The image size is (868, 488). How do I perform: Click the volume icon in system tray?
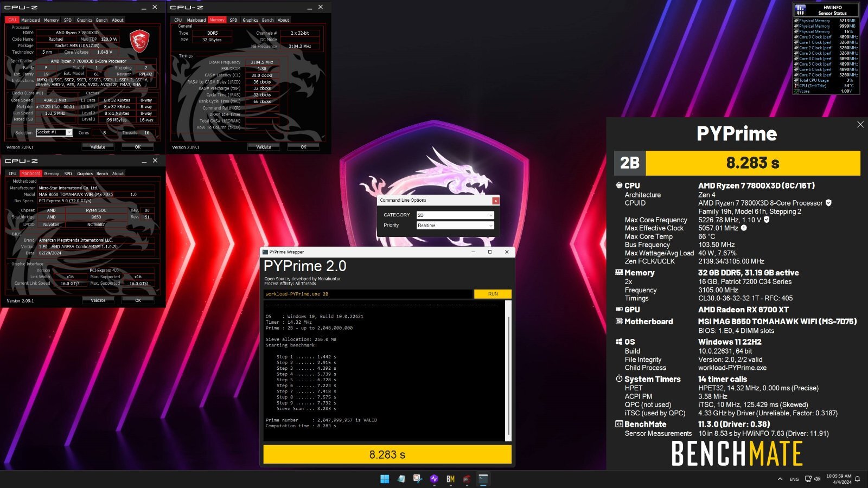817,479
